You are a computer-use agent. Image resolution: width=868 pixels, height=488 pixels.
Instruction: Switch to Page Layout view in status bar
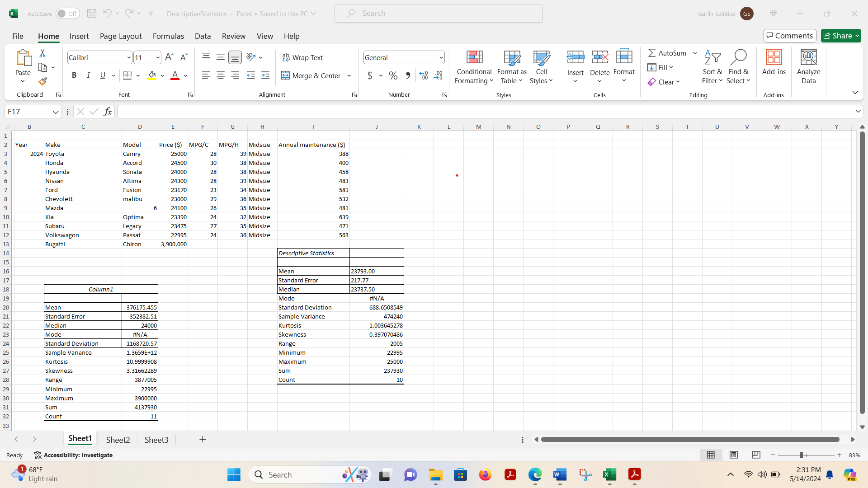pyautogui.click(x=734, y=455)
